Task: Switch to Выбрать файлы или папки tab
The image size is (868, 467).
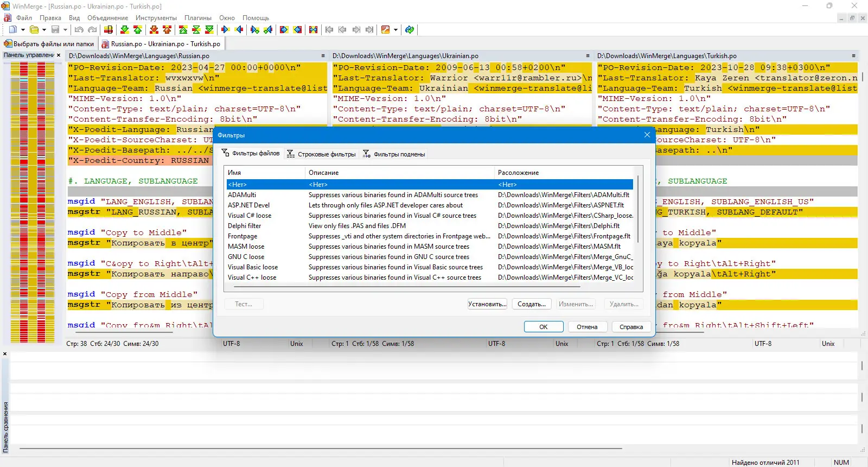Action: pyautogui.click(x=49, y=44)
